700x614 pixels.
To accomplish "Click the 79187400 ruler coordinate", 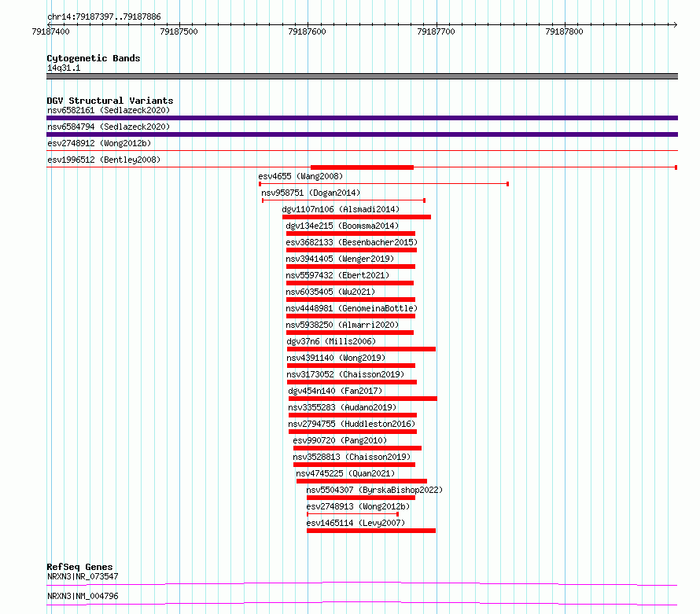I will point(51,31).
